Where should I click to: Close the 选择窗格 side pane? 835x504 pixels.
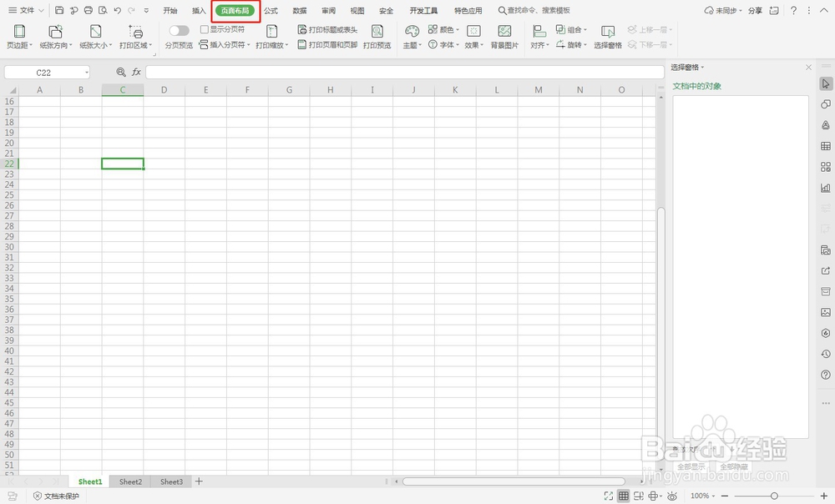(808, 67)
